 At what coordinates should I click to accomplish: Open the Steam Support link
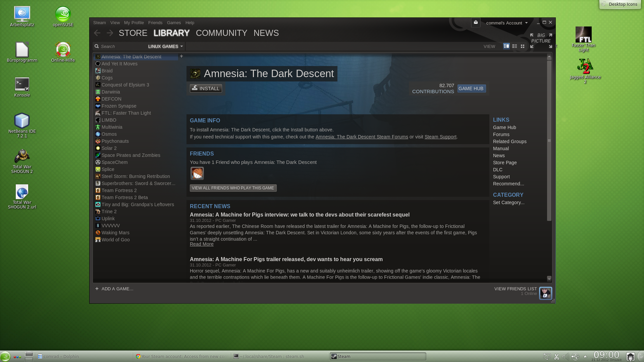point(440,137)
